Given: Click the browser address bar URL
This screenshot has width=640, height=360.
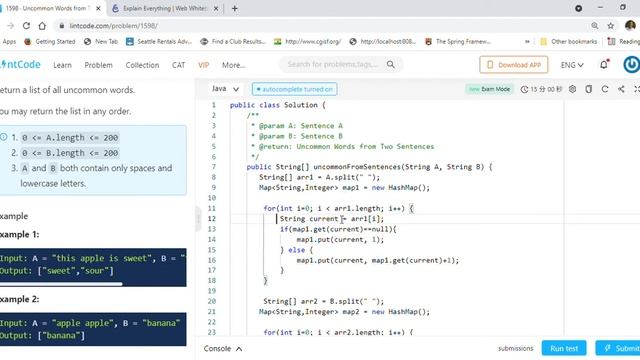Looking at the screenshot, I should (113, 26).
